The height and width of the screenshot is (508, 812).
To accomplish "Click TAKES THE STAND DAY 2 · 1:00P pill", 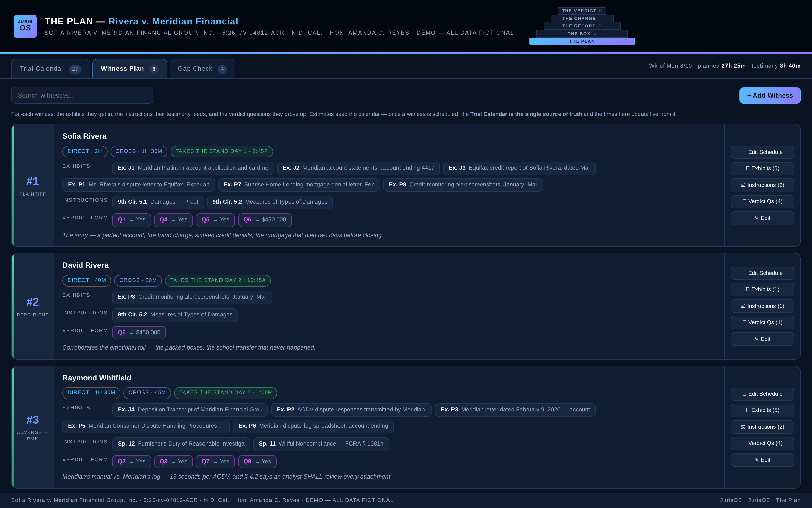I will tap(226, 393).
